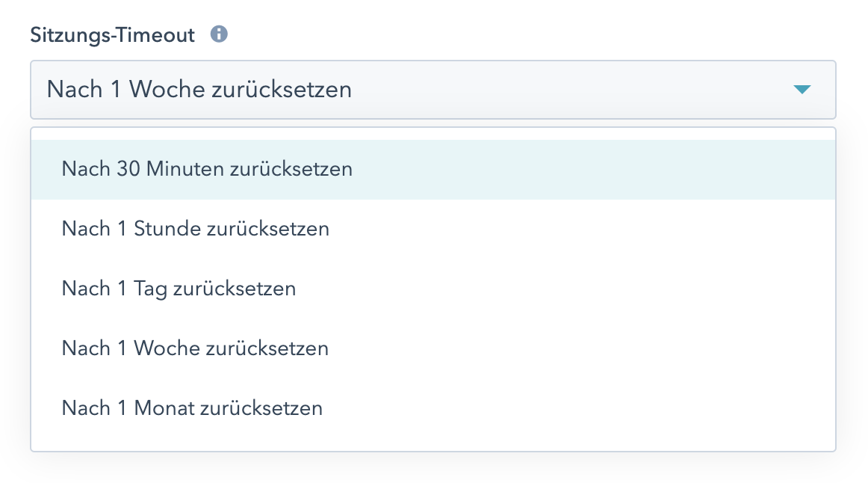Close the list using the caret icon
This screenshot has height=483, width=868.
tap(802, 90)
